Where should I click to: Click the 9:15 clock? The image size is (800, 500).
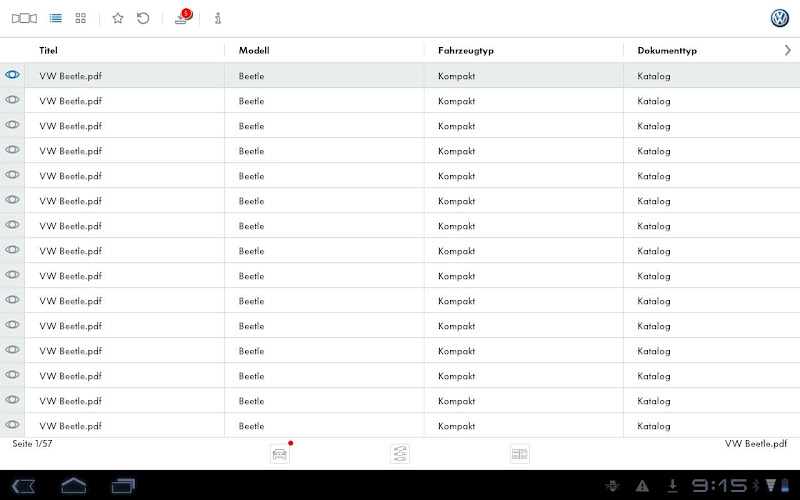pos(719,486)
